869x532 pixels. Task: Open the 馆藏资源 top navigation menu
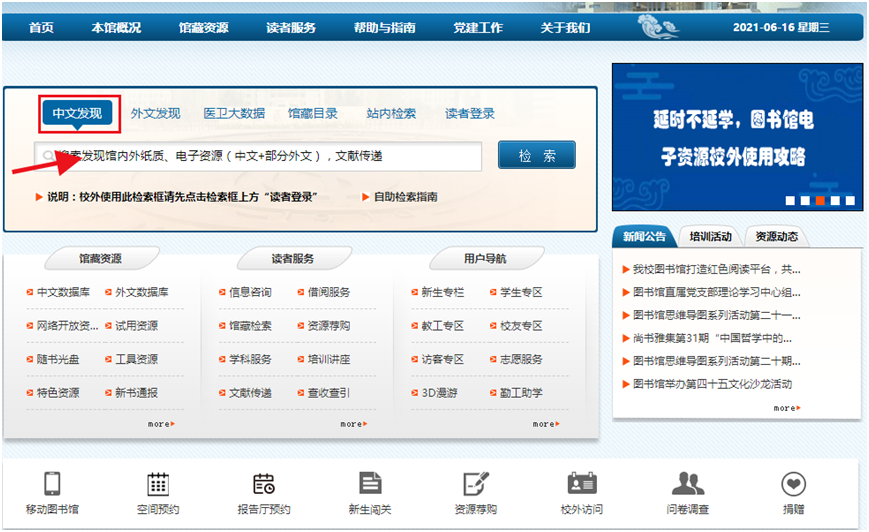[x=203, y=27]
